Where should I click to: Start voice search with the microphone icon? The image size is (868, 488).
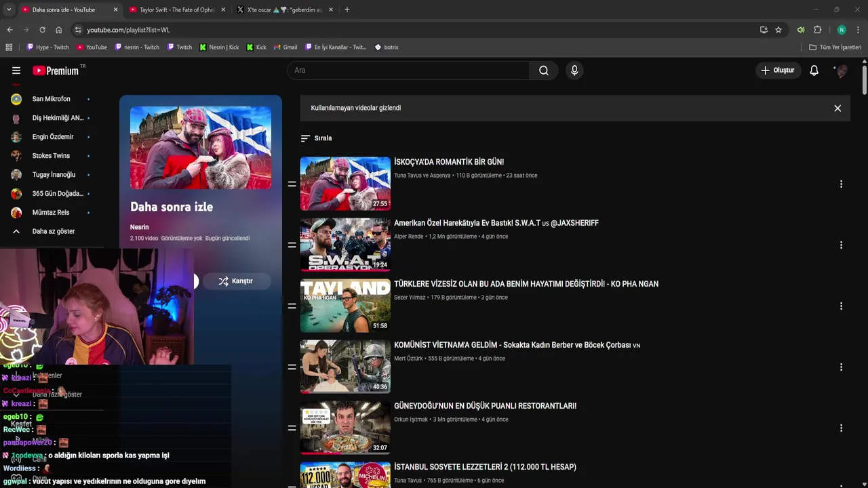pos(574,70)
